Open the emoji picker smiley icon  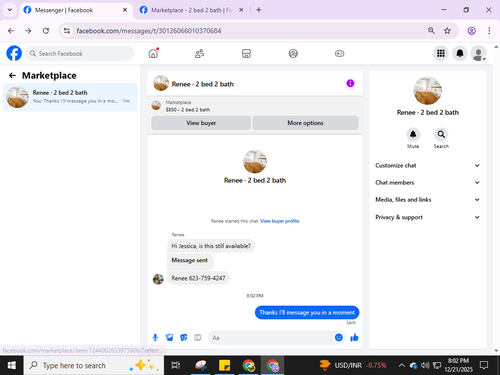pos(339,337)
